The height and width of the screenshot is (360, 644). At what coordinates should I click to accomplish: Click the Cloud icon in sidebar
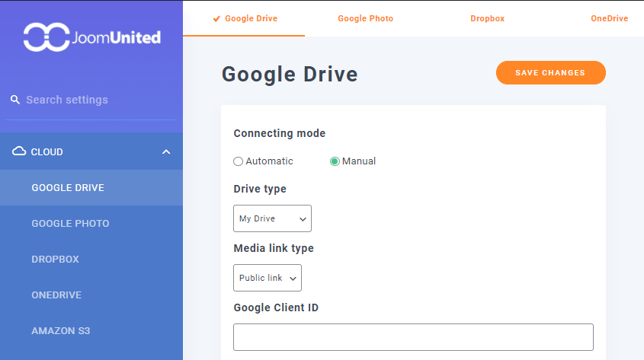[x=19, y=151]
